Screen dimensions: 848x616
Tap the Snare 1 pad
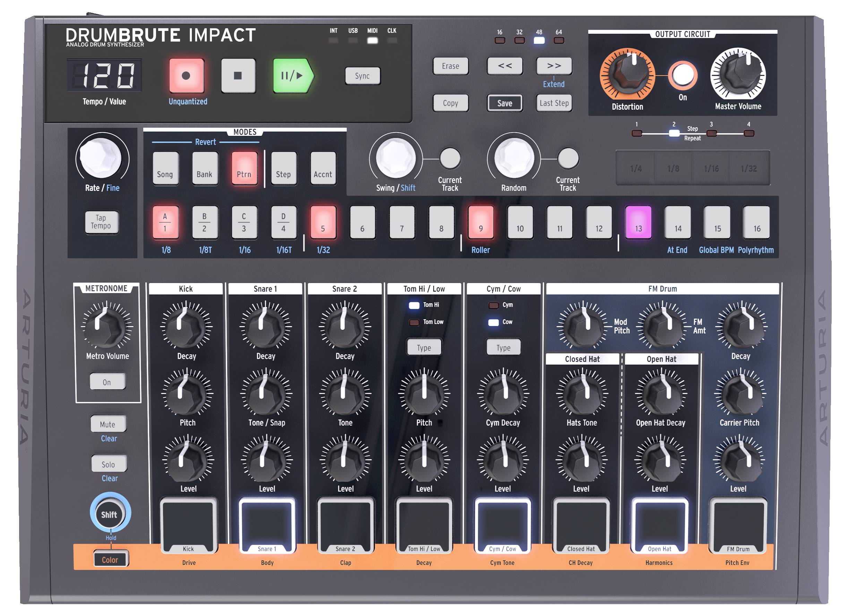[268, 525]
